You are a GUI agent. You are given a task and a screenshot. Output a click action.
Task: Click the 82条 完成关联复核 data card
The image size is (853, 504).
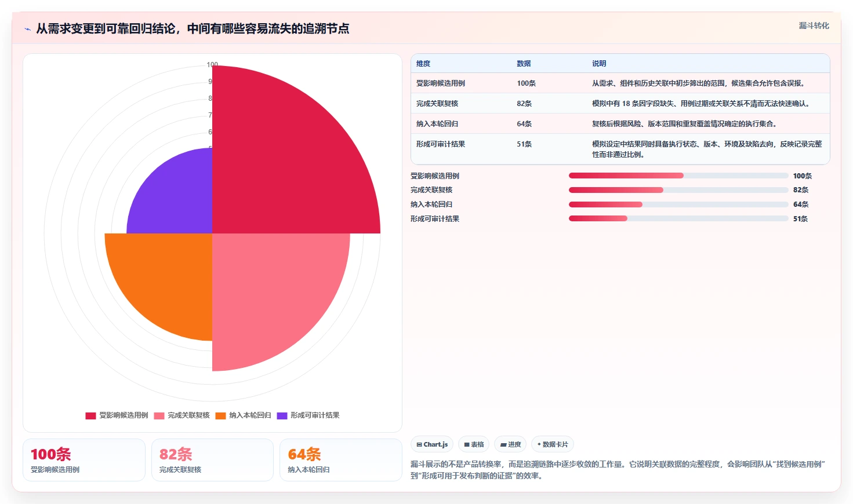(x=212, y=460)
